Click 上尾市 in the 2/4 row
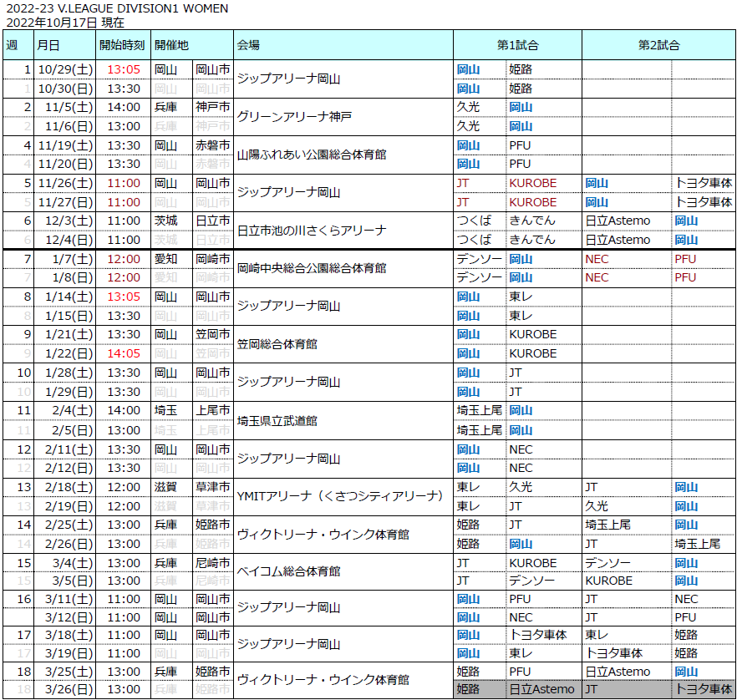This screenshot has height=700, width=737. pyautogui.click(x=213, y=411)
